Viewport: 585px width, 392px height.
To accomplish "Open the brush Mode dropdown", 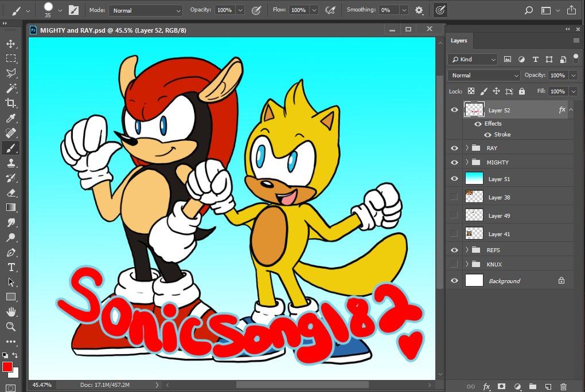I will [146, 10].
